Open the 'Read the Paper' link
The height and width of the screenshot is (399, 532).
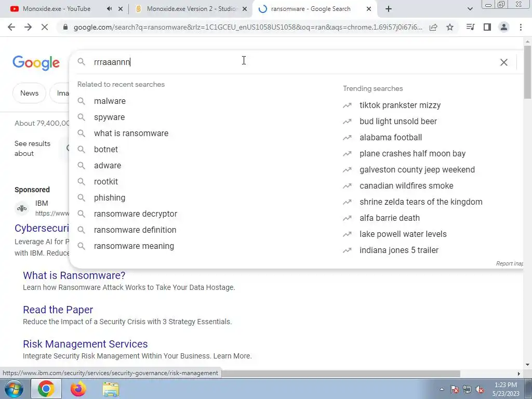[x=58, y=310]
